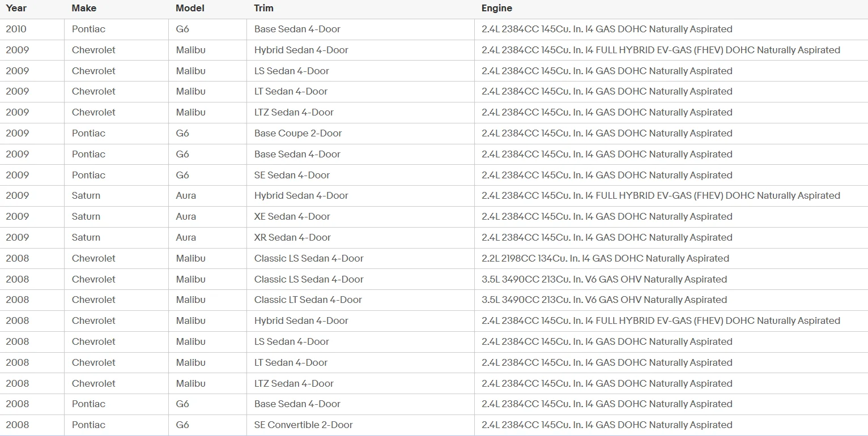Select LTZ Sedan 4-Door in 2008 Malibu row
Image resolution: width=868 pixels, height=436 pixels.
point(294,384)
